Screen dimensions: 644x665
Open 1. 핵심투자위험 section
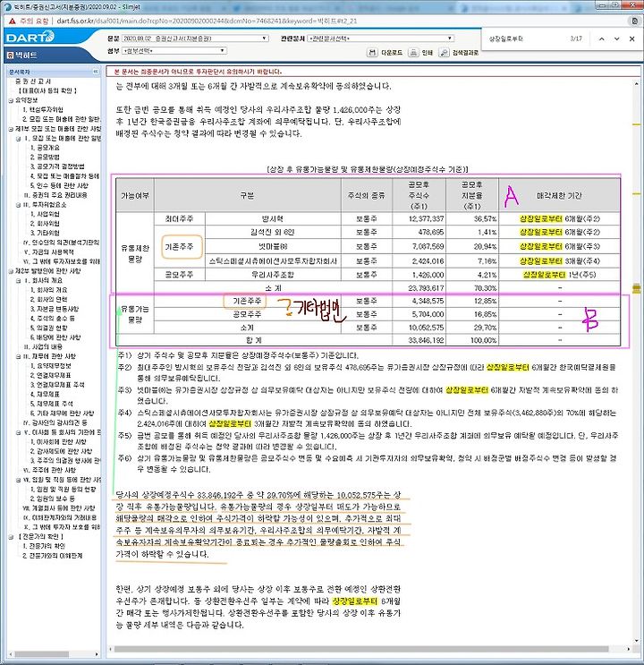pyautogui.click(x=43, y=110)
